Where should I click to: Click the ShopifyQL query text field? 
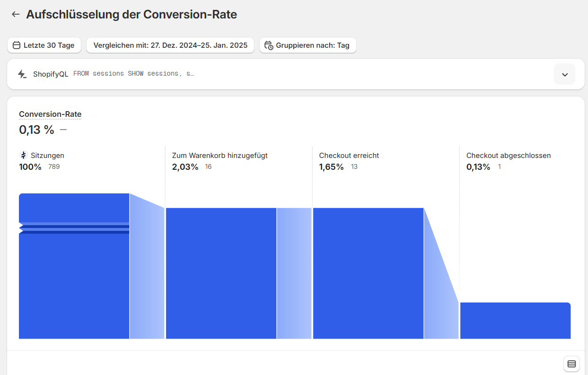click(134, 74)
